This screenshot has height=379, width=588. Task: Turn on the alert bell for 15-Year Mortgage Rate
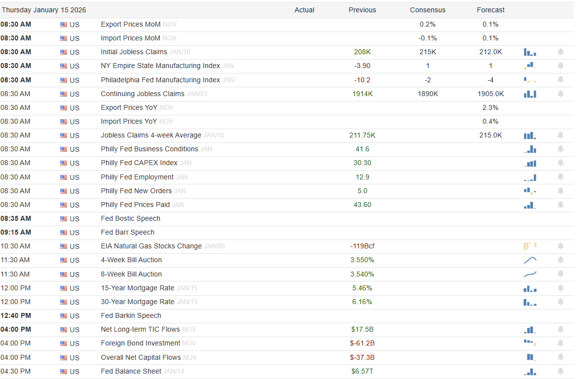coord(560,288)
